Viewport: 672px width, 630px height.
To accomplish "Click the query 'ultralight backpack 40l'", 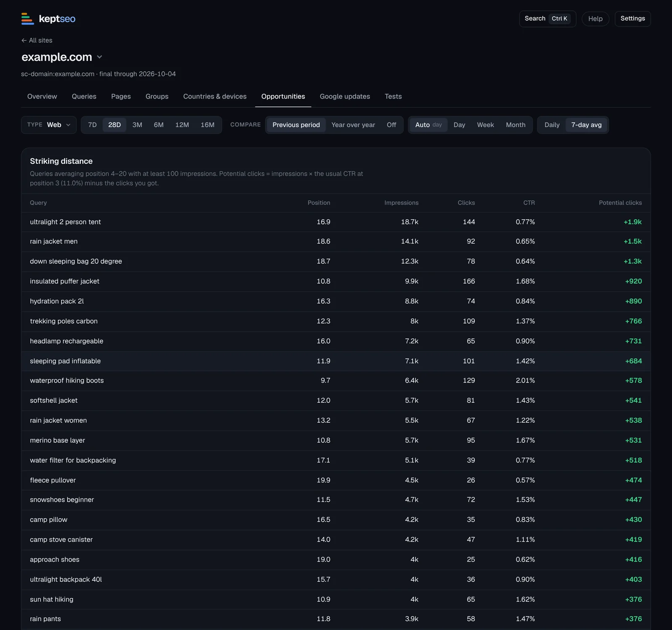I will tap(66, 580).
